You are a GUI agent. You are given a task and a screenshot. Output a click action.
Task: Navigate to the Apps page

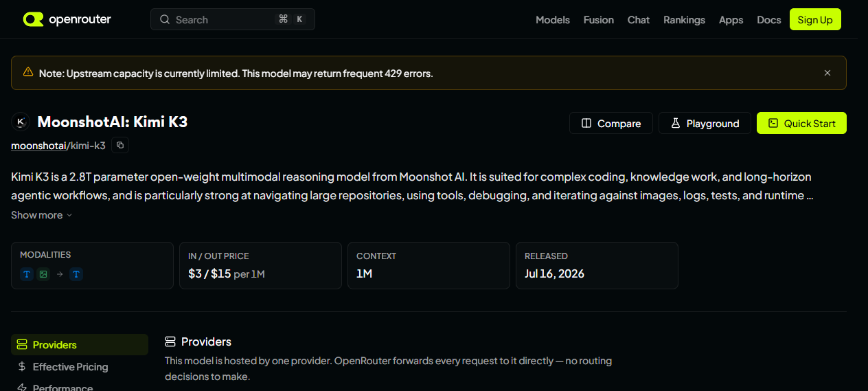click(x=731, y=20)
